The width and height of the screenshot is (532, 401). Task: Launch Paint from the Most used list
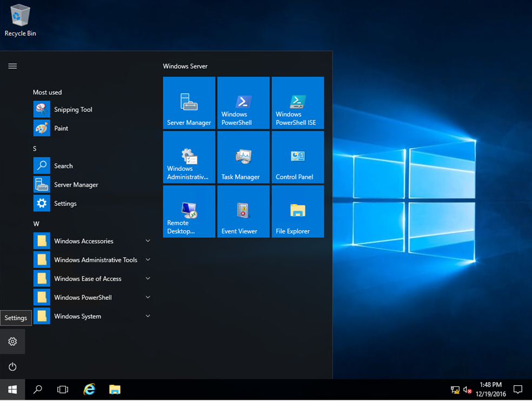point(61,129)
